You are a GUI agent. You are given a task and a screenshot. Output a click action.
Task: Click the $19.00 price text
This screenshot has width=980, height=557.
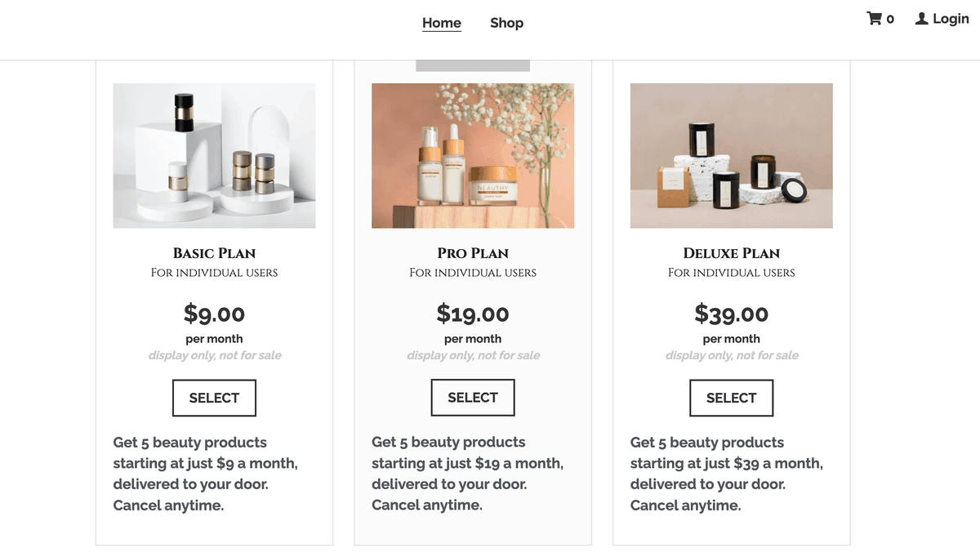[473, 314]
